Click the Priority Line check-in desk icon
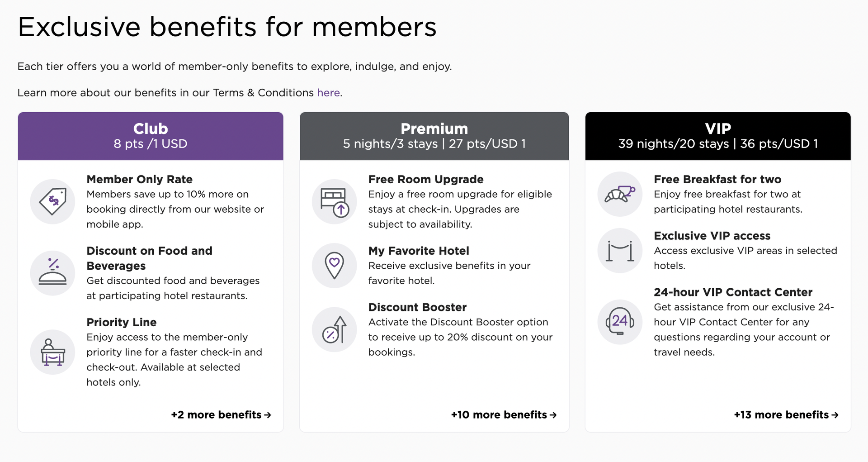This screenshot has width=868, height=462. (x=52, y=352)
